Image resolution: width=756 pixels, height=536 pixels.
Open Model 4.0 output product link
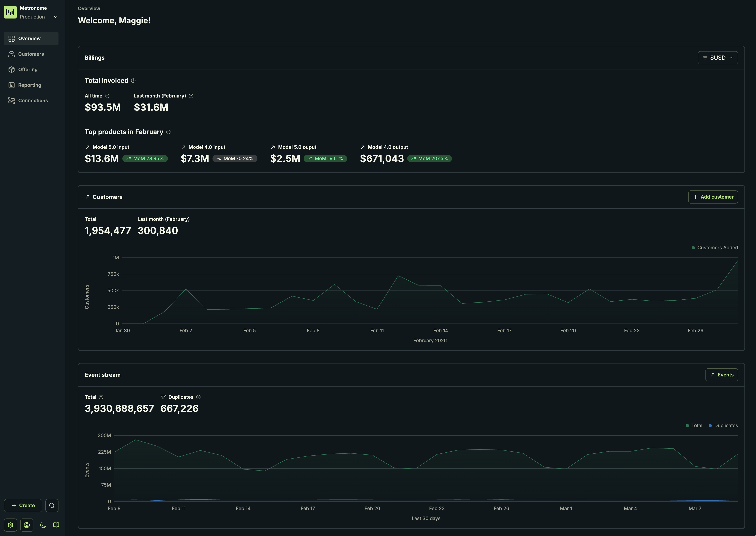click(x=384, y=147)
